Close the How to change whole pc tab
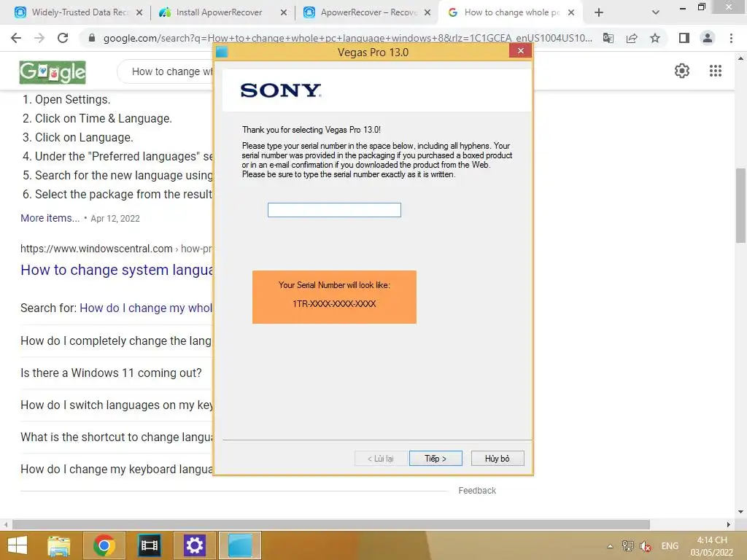 pos(571,12)
